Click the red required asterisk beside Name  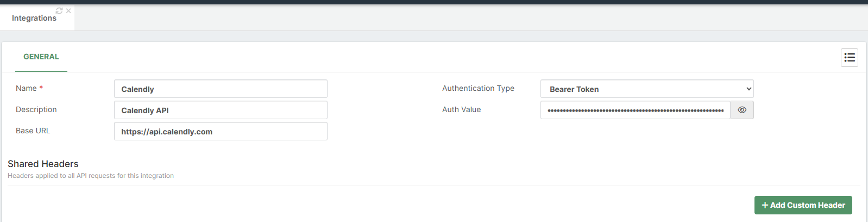pos(41,88)
